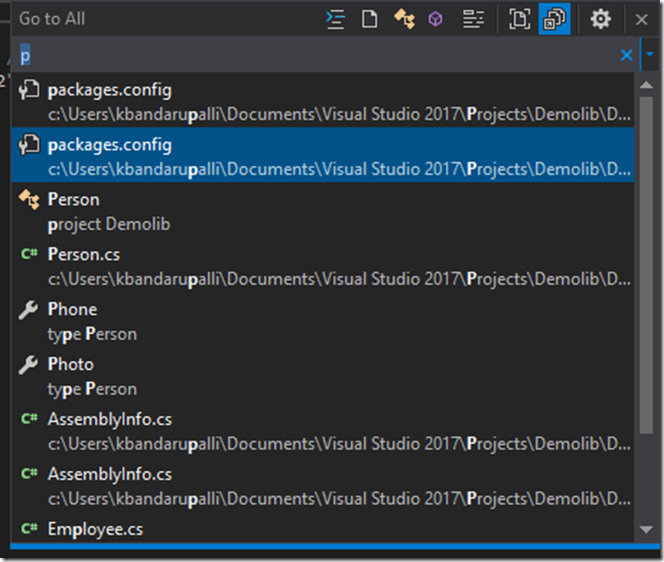Open the first AssemblyInfo.cs result
Viewport: 664px width, 562px height.
click(322, 431)
